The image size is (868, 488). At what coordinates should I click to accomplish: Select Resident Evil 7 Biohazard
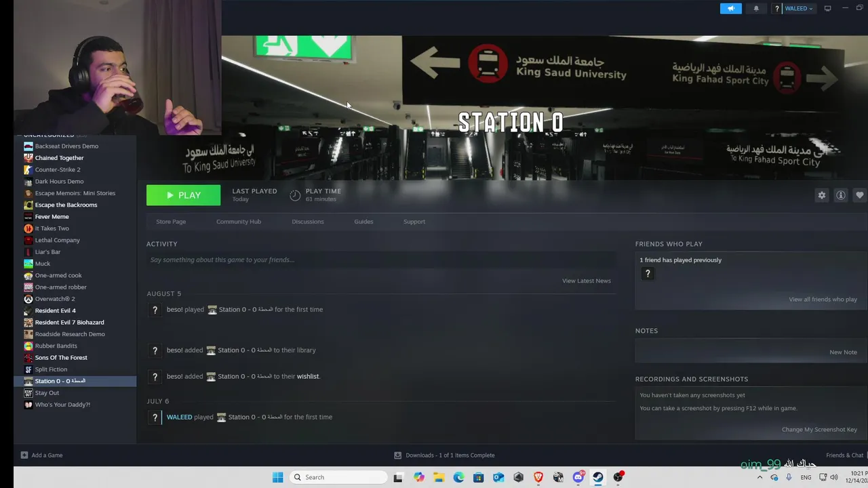click(69, 323)
